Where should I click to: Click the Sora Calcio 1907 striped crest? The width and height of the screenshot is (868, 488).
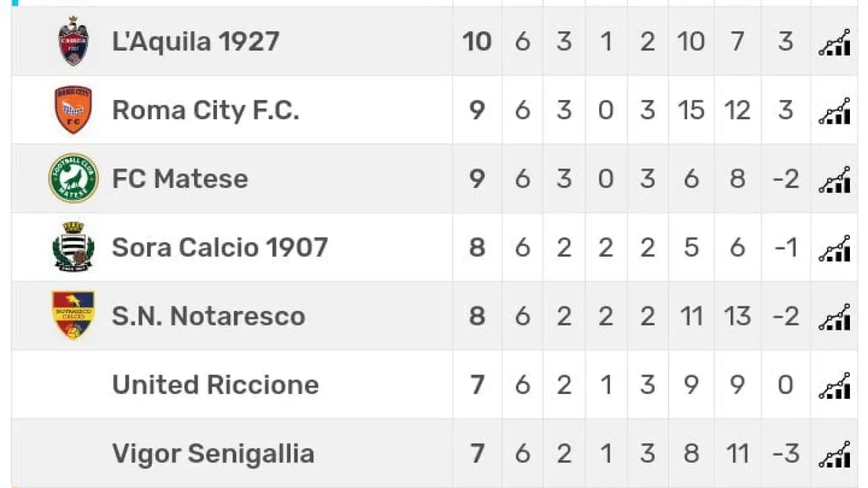[73, 247]
